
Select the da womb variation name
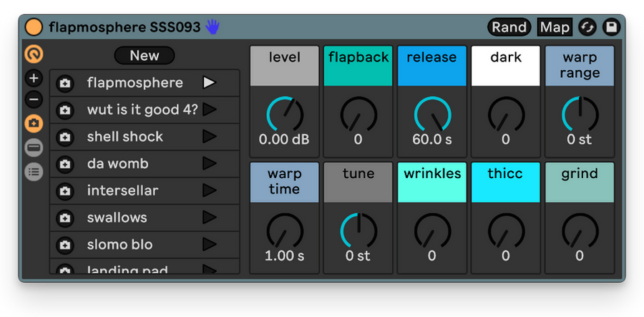pyautogui.click(x=117, y=163)
